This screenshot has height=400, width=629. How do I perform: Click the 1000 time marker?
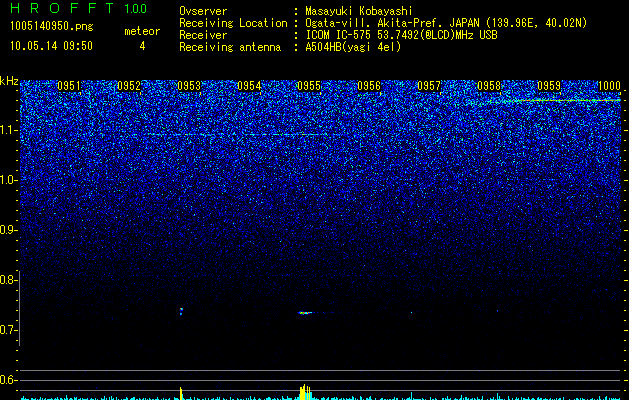tap(609, 86)
